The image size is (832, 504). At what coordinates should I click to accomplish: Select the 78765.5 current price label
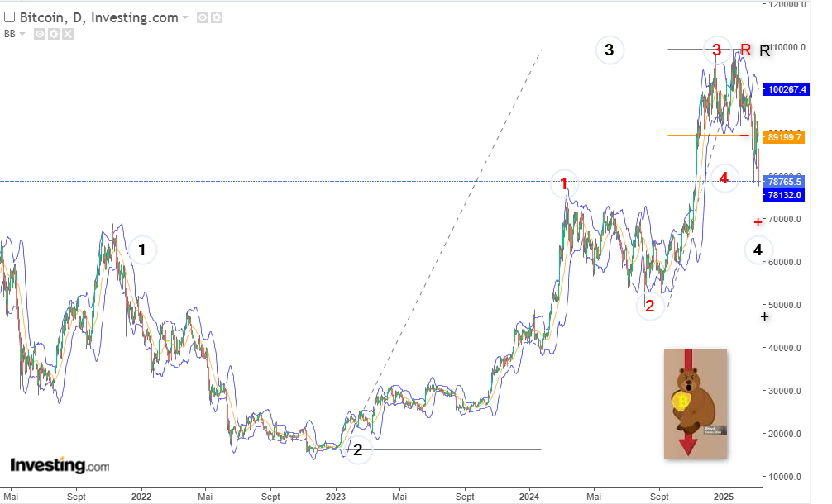pyautogui.click(x=784, y=182)
